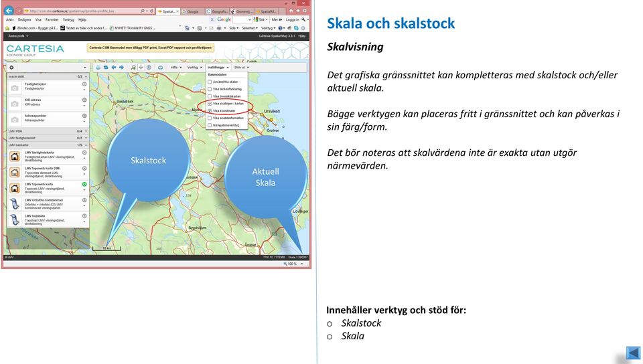The width and height of the screenshot is (643, 364).
Task: Expand the LMV fastighetsskikt layer group
Action: pyautogui.click(x=86, y=138)
